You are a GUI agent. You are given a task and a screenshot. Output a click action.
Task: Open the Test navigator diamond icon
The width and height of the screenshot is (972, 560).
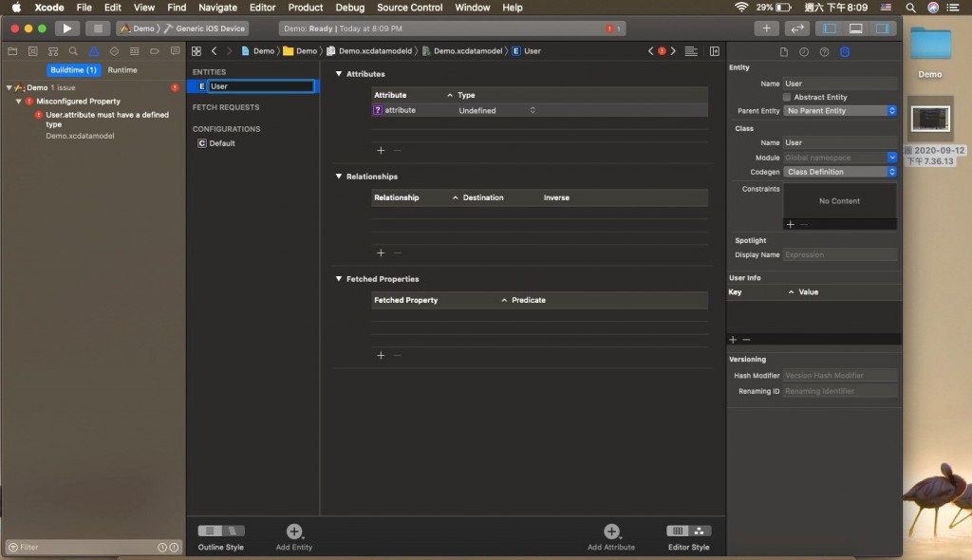pos(114,51)
